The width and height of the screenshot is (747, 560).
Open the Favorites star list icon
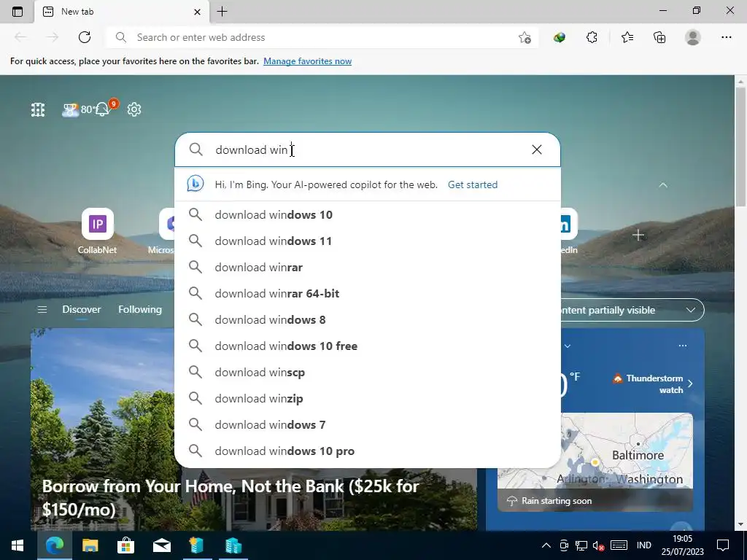(627, 37)
